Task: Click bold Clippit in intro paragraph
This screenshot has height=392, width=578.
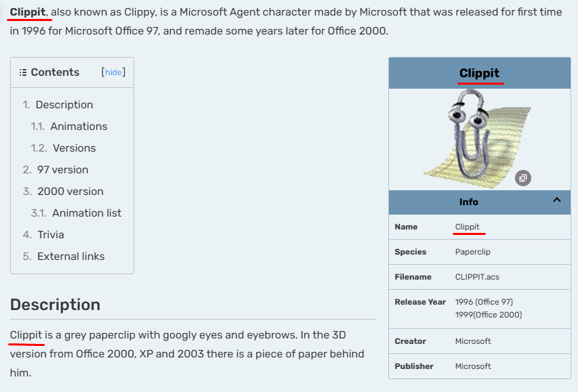Action: [x=28, y=12]
